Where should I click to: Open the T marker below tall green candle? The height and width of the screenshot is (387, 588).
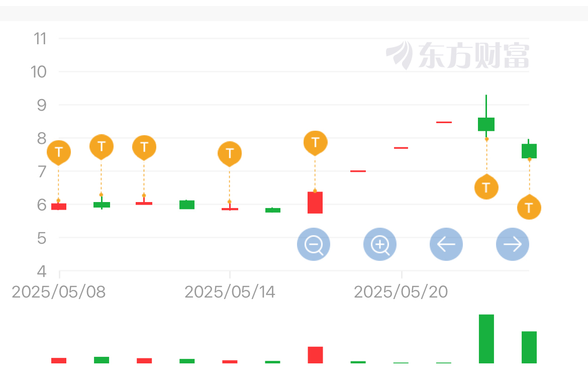pos(486,187)
